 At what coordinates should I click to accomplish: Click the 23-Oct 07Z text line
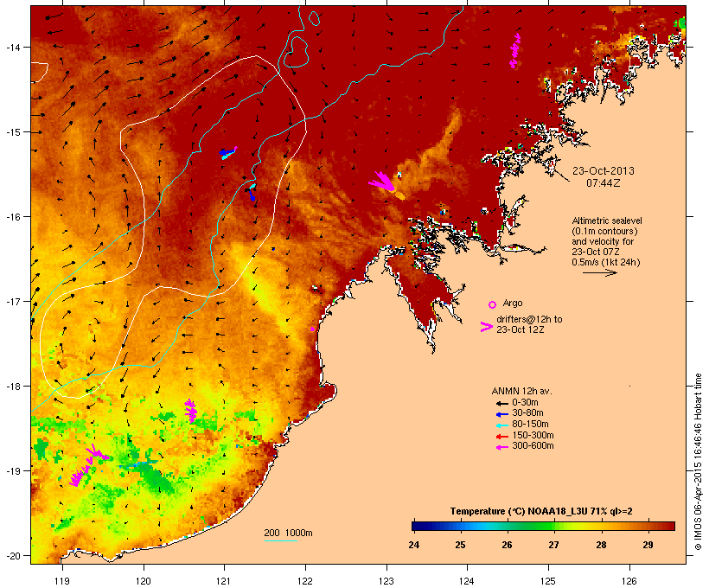coord(596,252)
